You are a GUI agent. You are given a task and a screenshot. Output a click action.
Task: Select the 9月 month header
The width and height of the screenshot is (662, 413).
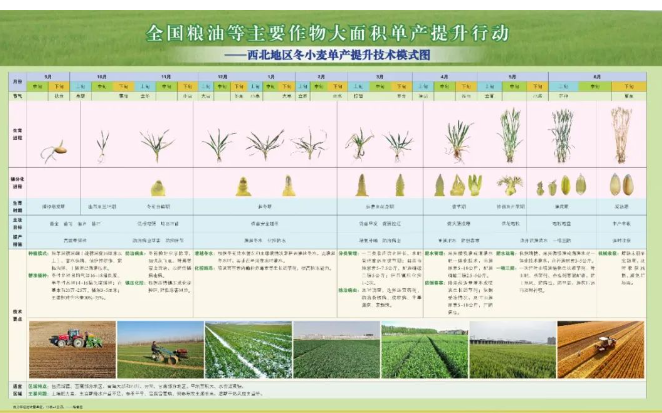47,76
